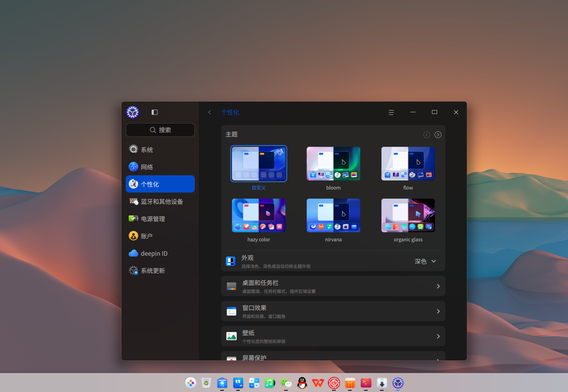Open the hamburger menu in title bar
This screenshot has height=392, width=568.
pos(391,112)
